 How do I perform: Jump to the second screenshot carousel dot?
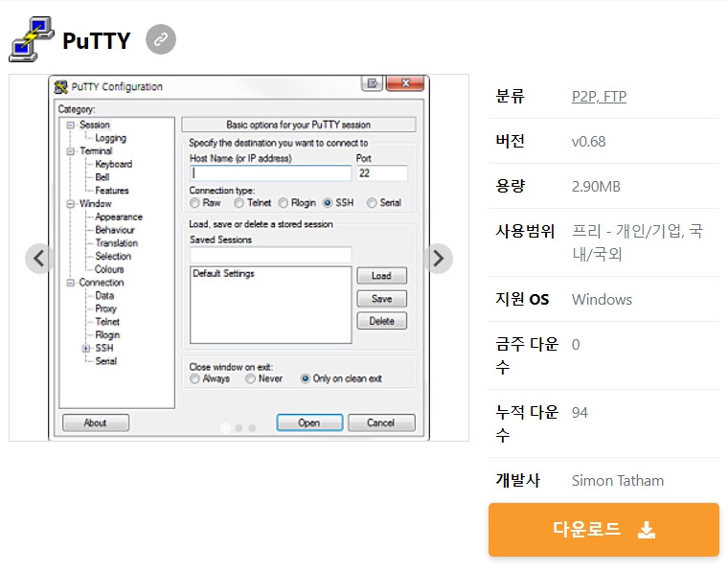tap(239, 428)
